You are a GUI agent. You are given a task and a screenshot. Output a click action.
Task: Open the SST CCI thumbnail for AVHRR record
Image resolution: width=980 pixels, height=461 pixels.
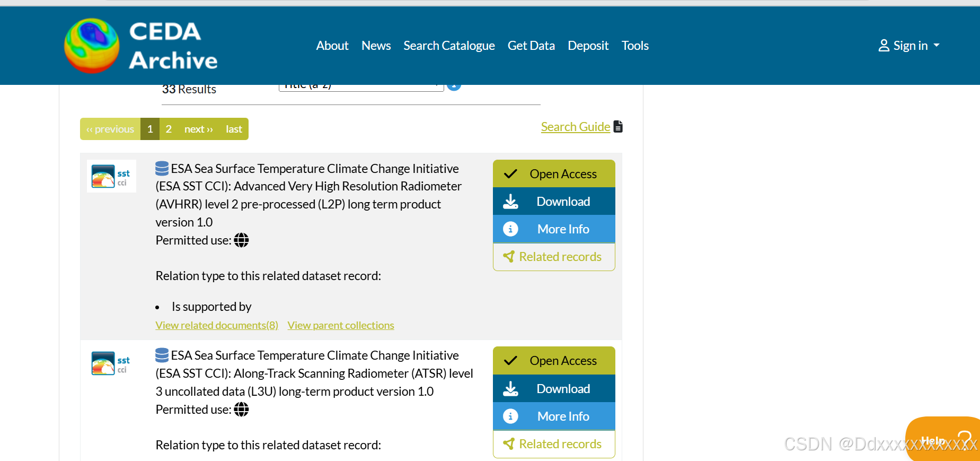[111, 176]
